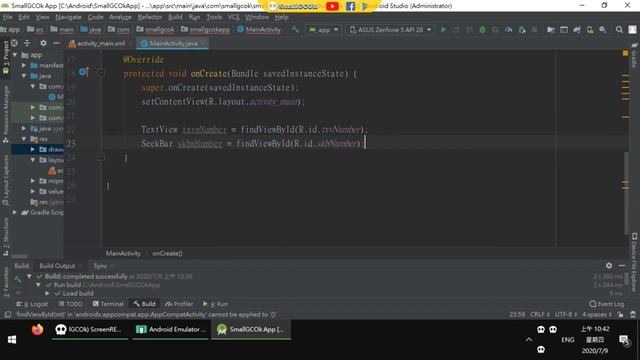
Task: Expand Gradle Scripts node
Action: pyautogui.click(x=15, y=212)
